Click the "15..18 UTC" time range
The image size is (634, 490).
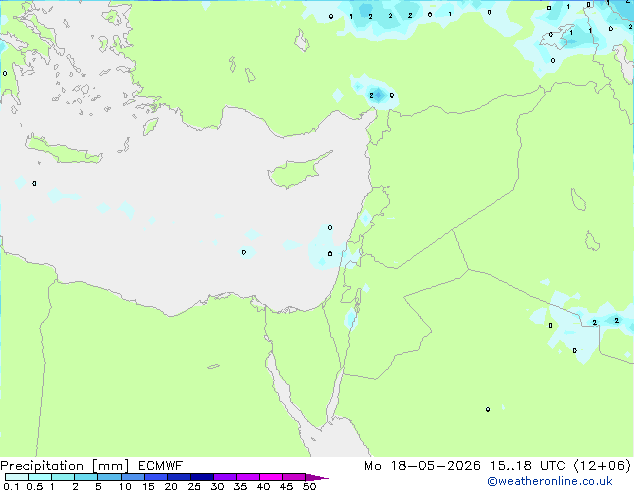point(527,466)
